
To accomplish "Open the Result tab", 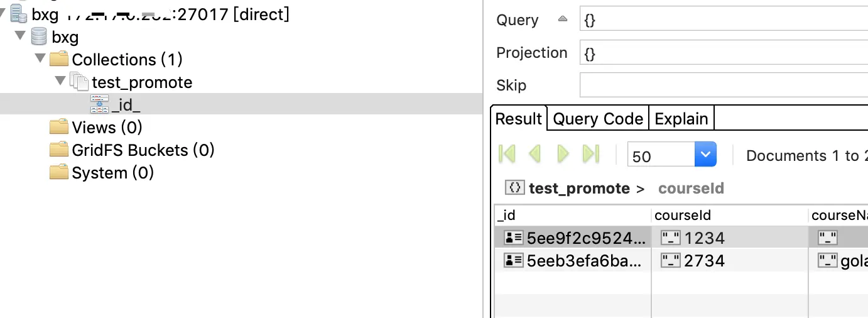I will tap(518, 119).
